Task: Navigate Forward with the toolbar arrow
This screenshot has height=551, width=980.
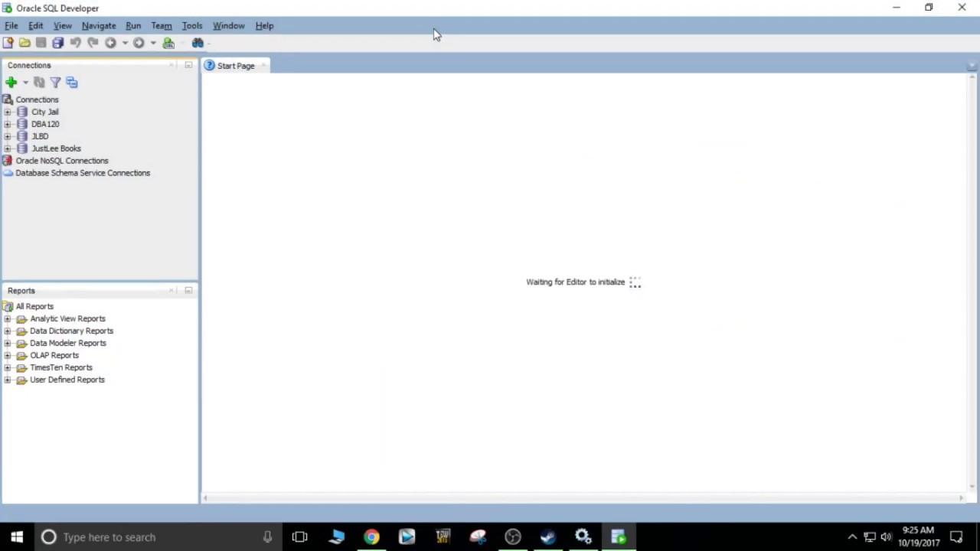Action: (x=139, y=43)
